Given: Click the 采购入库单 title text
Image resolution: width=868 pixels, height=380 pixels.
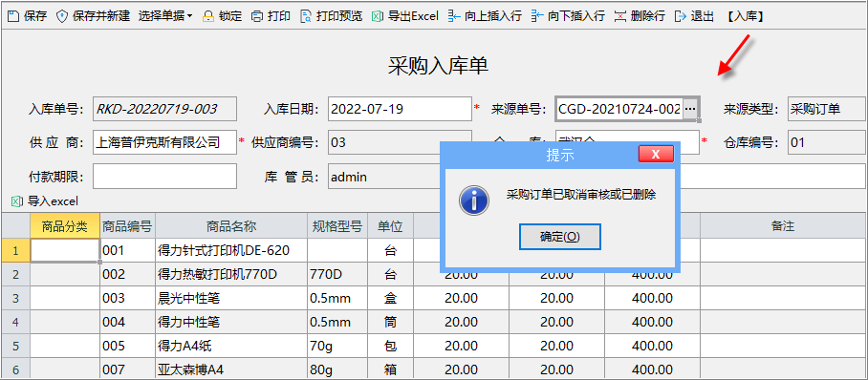Looking at the screenshot, I should pyautogui.click(x=437, y=65).
